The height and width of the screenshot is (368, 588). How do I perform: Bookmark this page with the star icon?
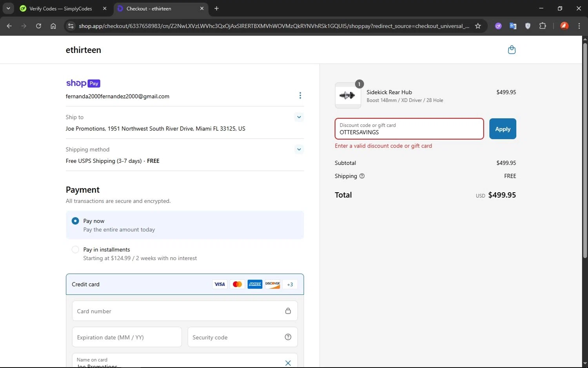(478, 26)
